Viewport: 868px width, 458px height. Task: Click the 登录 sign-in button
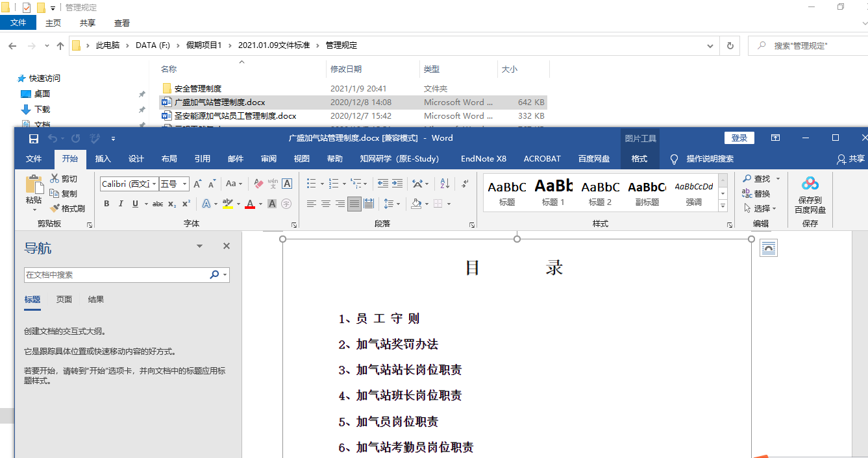coord(739,138)
